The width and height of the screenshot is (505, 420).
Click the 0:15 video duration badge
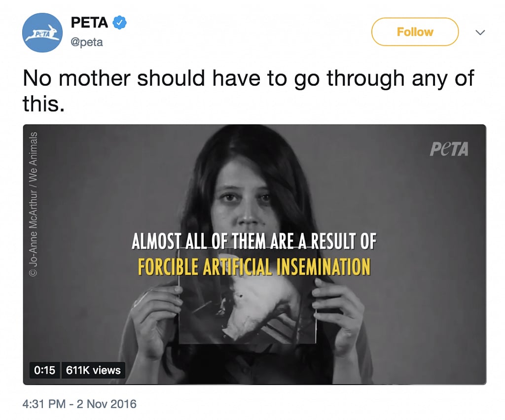point(44,370)
